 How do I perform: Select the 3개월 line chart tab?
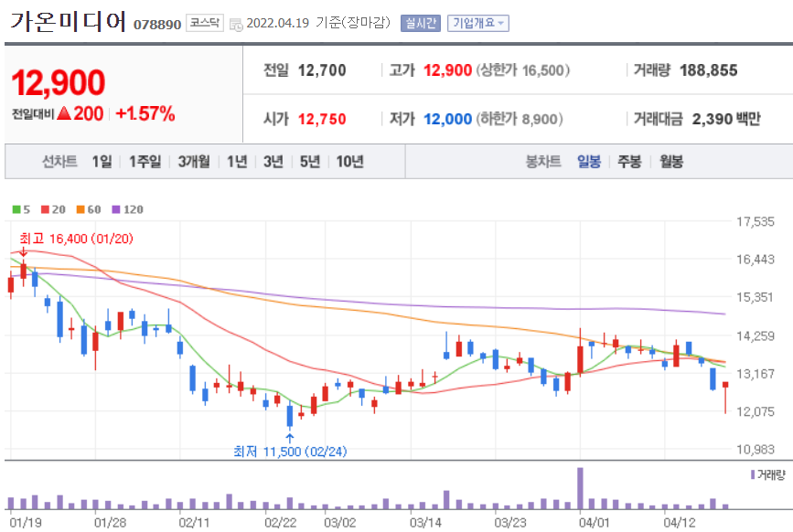click(x=194, y=162)
